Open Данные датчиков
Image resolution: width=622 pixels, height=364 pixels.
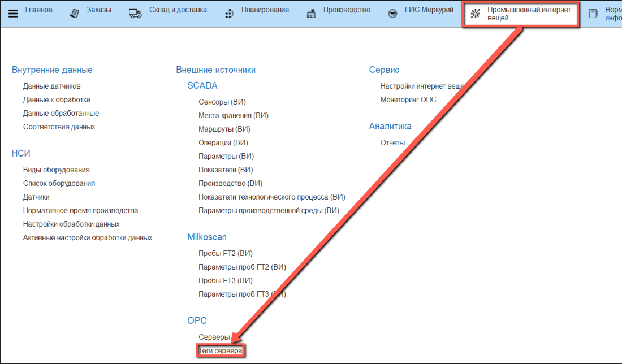(x=51, y=86)
